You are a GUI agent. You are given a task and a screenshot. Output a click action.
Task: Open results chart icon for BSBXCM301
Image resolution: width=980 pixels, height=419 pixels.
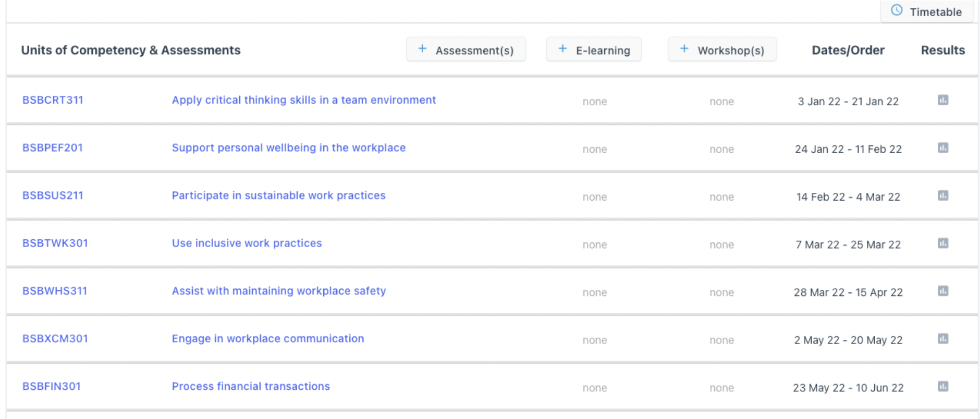coord(942,339)
